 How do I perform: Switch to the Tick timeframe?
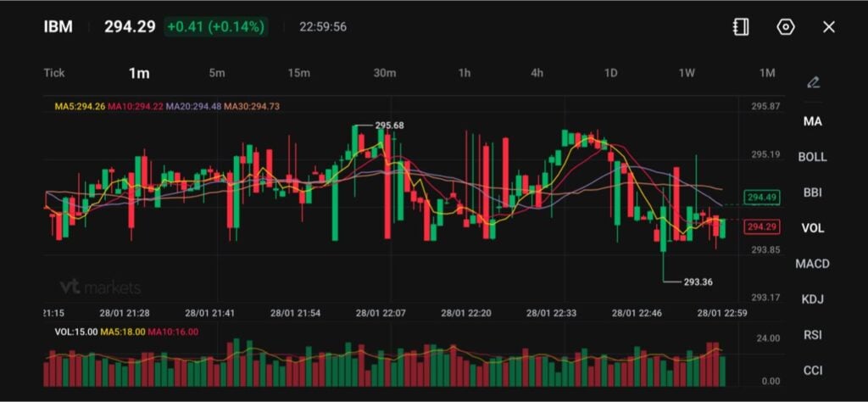click(54, 73)
